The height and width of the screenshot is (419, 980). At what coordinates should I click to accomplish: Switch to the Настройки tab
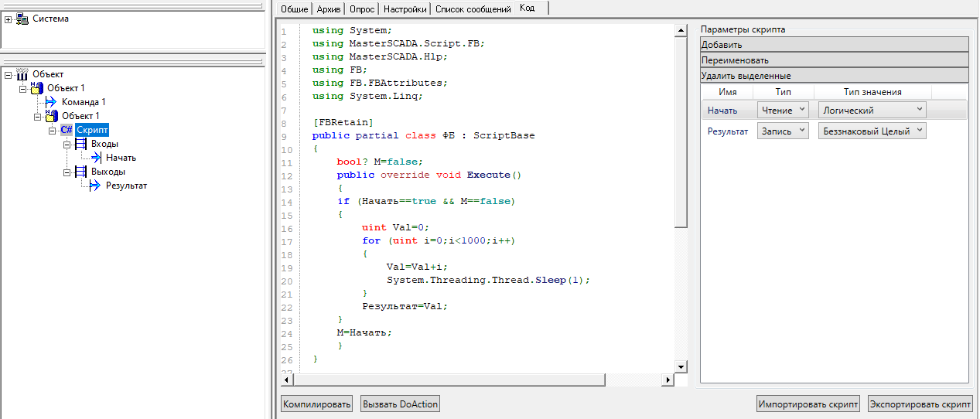click(405, 9)
